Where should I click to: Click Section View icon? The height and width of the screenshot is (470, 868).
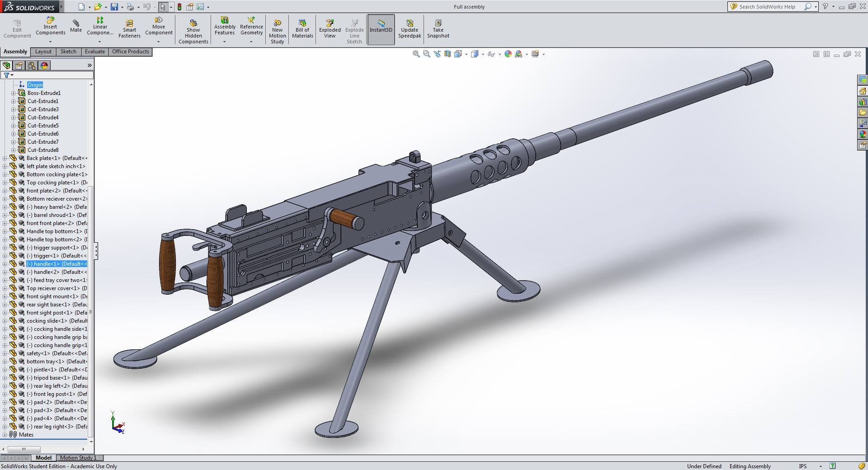pos(447,54)
